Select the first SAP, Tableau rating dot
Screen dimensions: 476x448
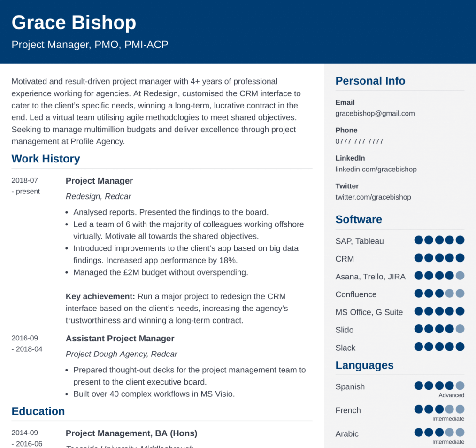417,239
